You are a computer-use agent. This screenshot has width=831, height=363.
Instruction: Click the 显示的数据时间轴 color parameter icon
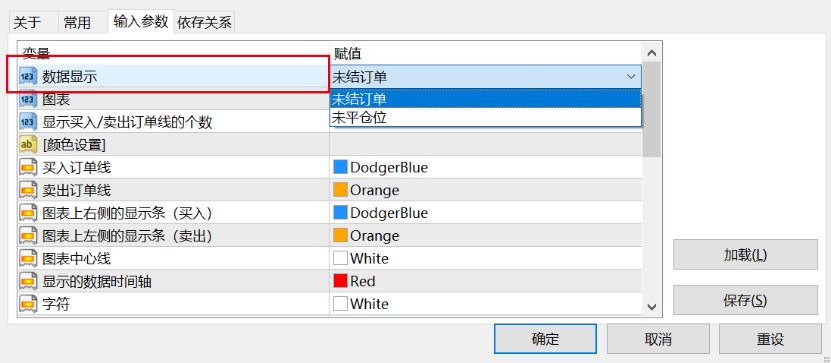(28, 281)
